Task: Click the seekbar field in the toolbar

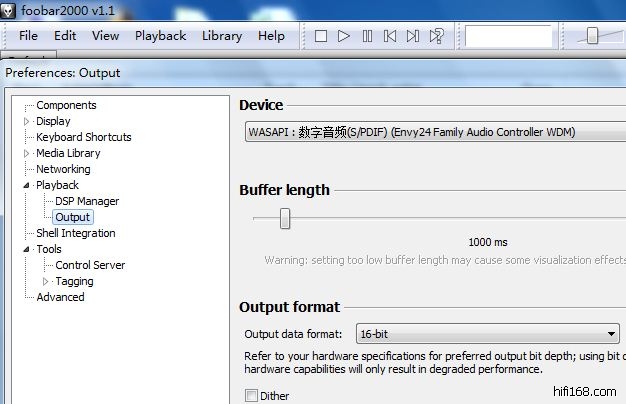Action: 508,36
